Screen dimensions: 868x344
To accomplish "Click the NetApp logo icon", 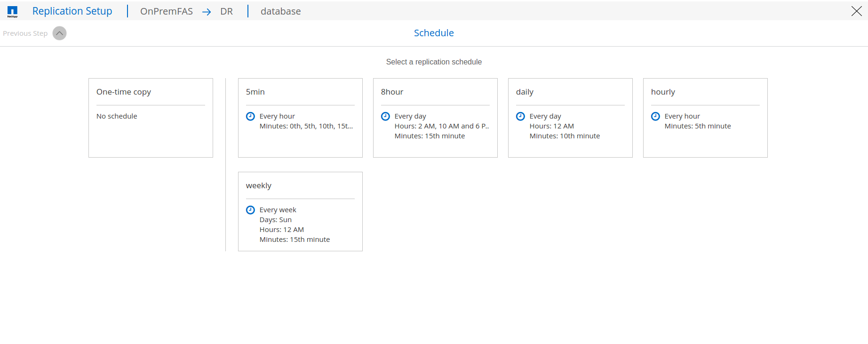I will click(12, 12).
